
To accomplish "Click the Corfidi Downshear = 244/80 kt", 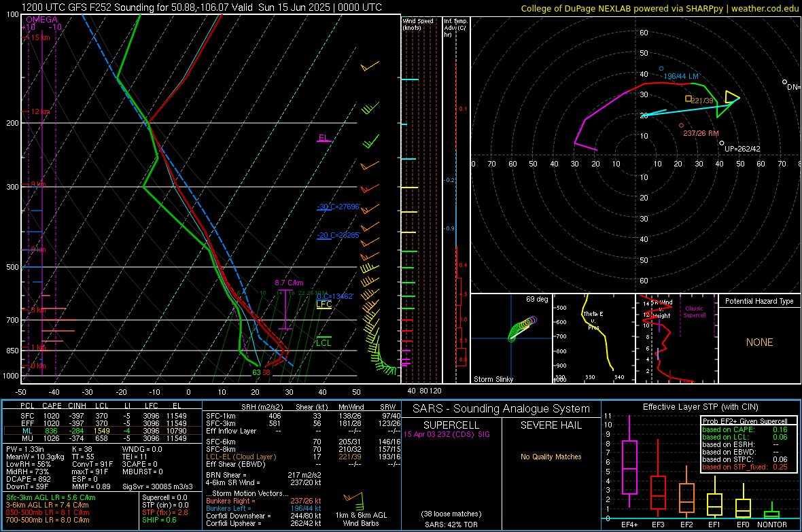I will pos(264,516).
